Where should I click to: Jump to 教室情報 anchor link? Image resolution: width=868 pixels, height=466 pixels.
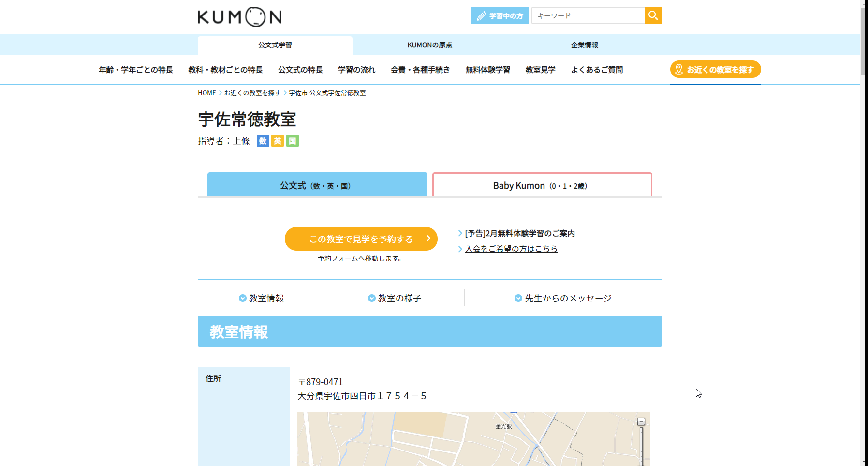(261, 298)
